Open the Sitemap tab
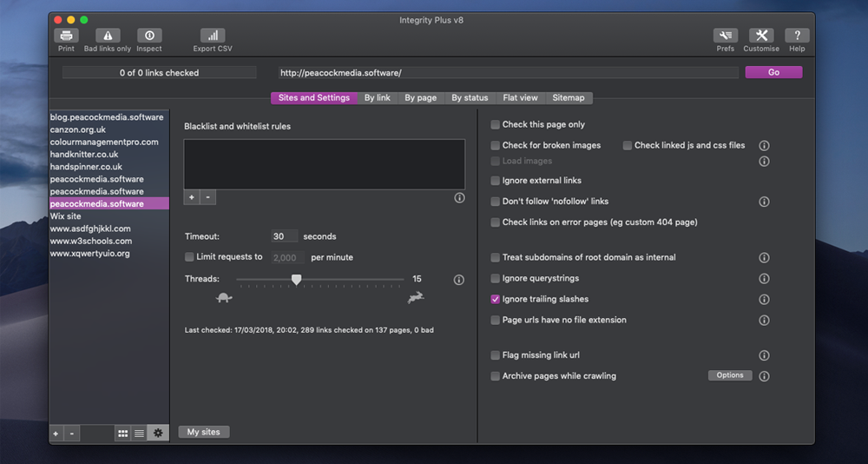 click(x=569, y=98)
